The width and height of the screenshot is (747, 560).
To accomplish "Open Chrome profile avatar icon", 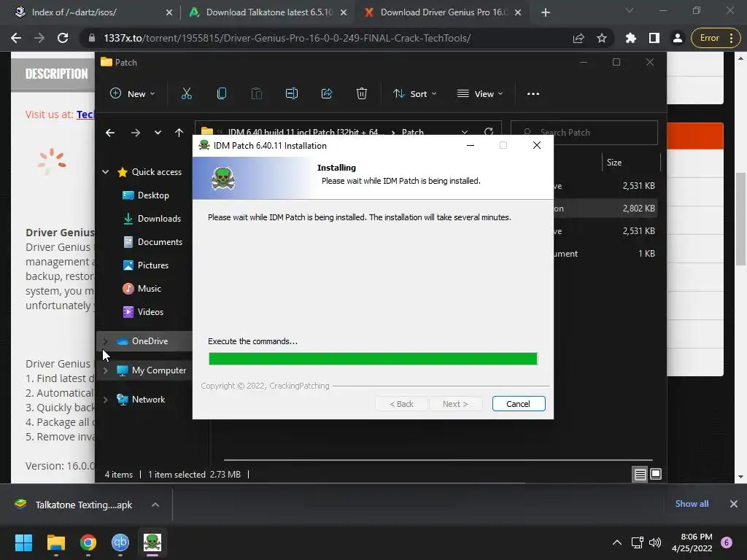I will 678,38.
